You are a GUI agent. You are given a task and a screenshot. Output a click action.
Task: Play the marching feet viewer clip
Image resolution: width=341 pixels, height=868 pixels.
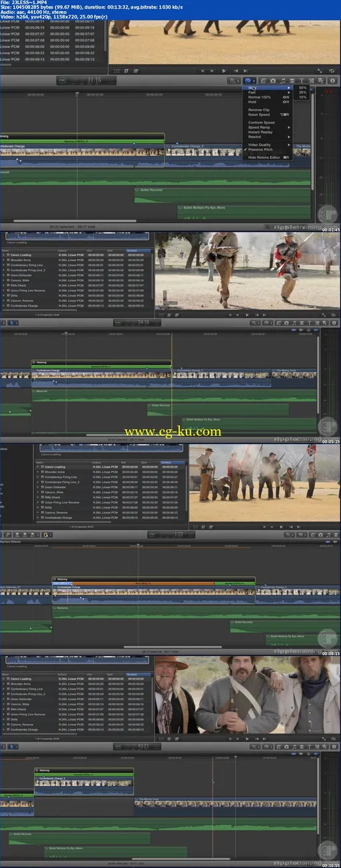click(224, 70)
